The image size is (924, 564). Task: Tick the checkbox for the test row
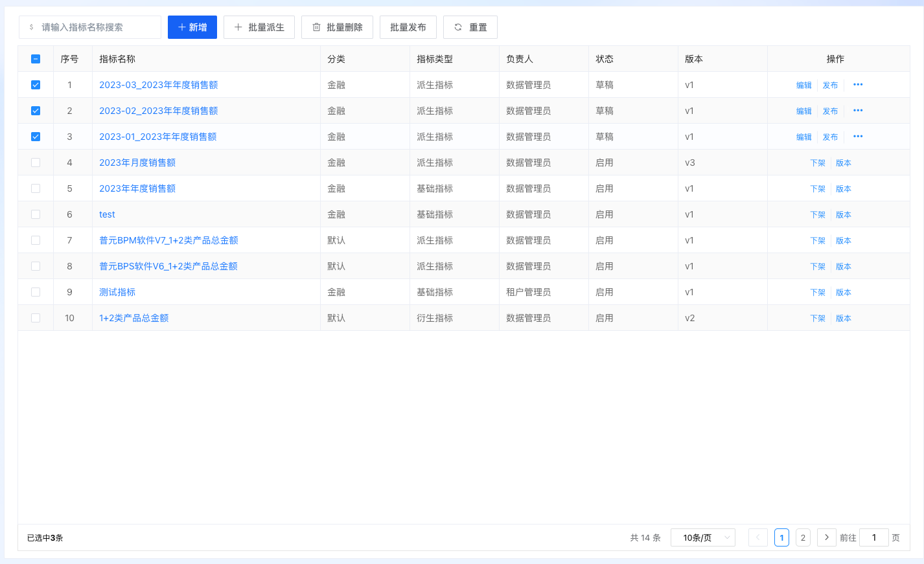(x=36, y=214)
